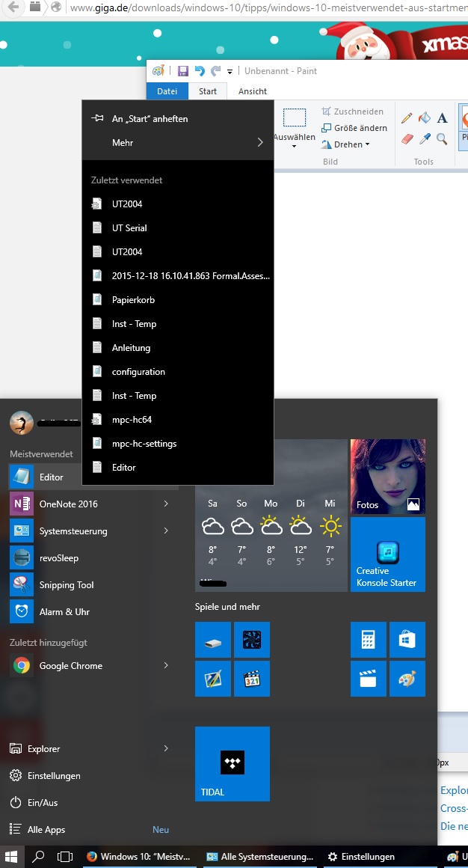
Task: Expand Systemsteuerung jump list arrow
Action: (x=165, y=531)
